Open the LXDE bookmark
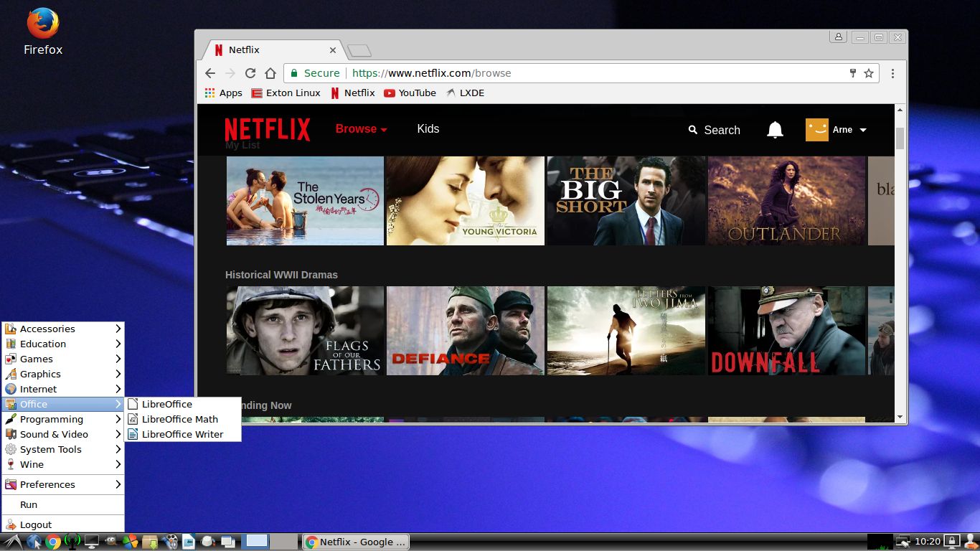The width and height of the screenshot is (980, 551). 465,93
